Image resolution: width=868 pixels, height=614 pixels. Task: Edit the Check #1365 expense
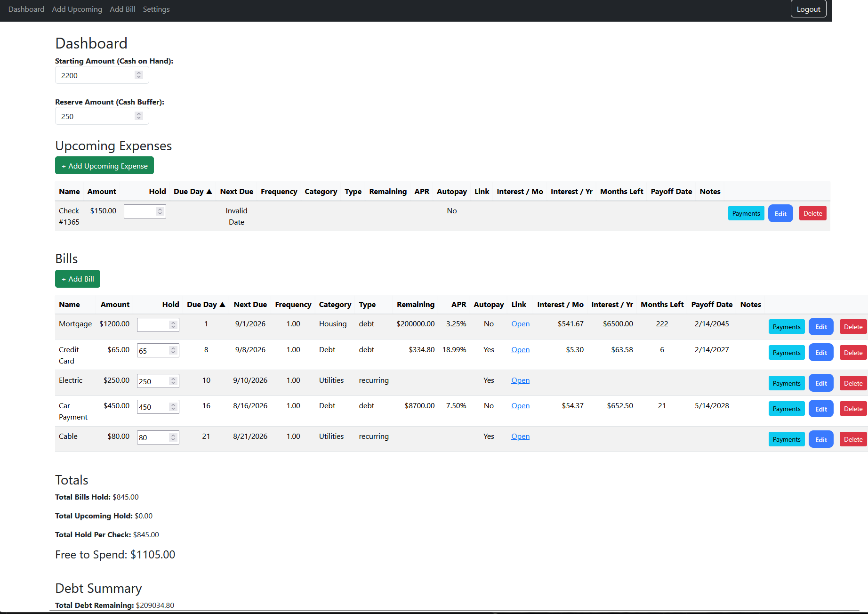(780, 213)
